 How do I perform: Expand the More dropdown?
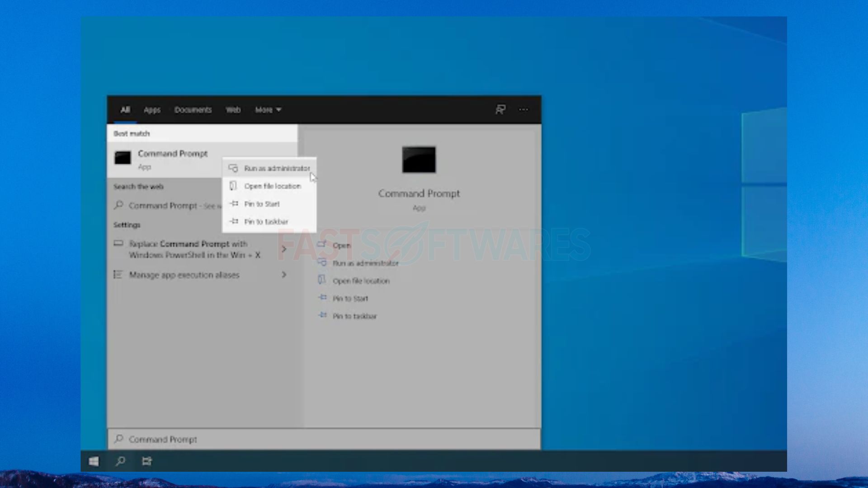[x=268, y=110]
